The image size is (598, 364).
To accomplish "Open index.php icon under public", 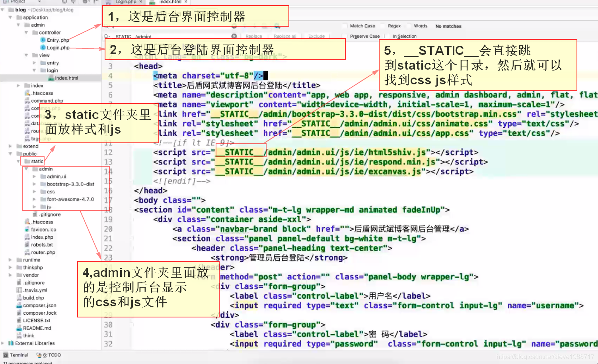I will (x=27, y=237).
